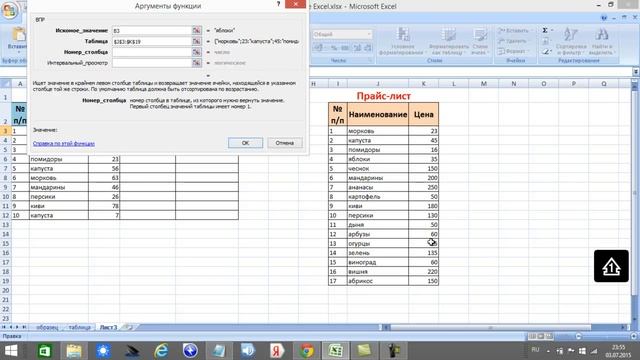Click the percent style icon
The width and height of the screenshot is (640, 360).
point(334,48)
